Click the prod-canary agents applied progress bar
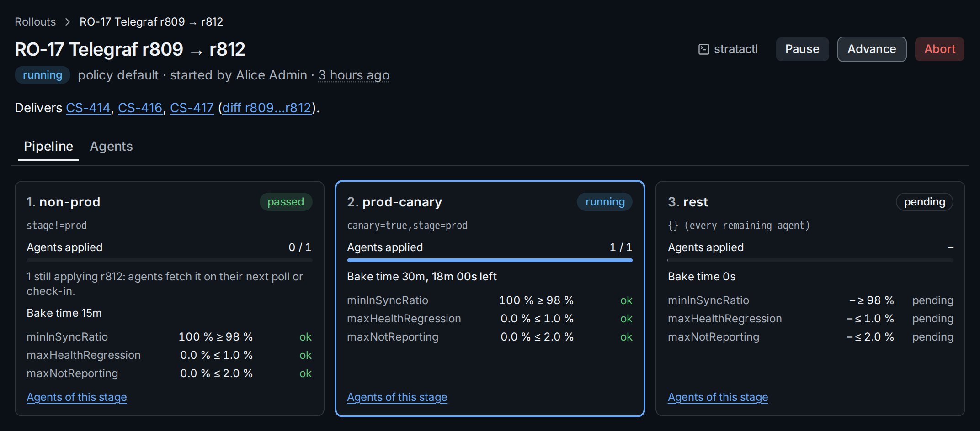Image resolution: width=980 pixels, height=431 pixels. click(x=490, y=260)
